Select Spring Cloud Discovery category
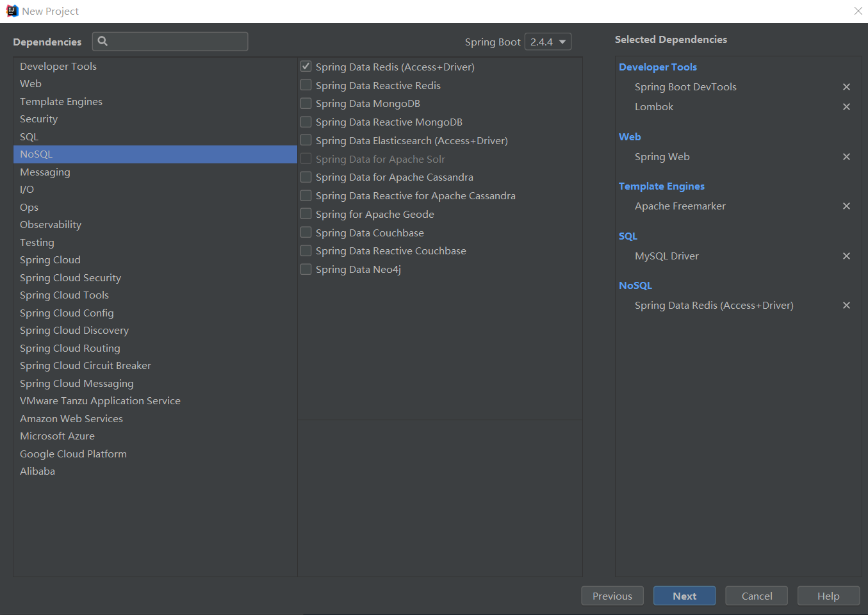868x615 pixels. tap(155, 331)
